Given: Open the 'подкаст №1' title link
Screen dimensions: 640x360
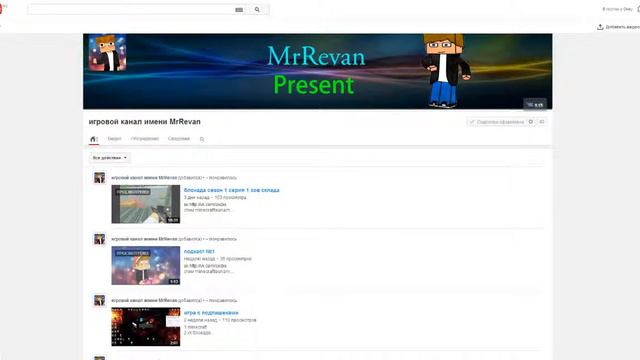Looking at the screenshot, I should 199,251.
